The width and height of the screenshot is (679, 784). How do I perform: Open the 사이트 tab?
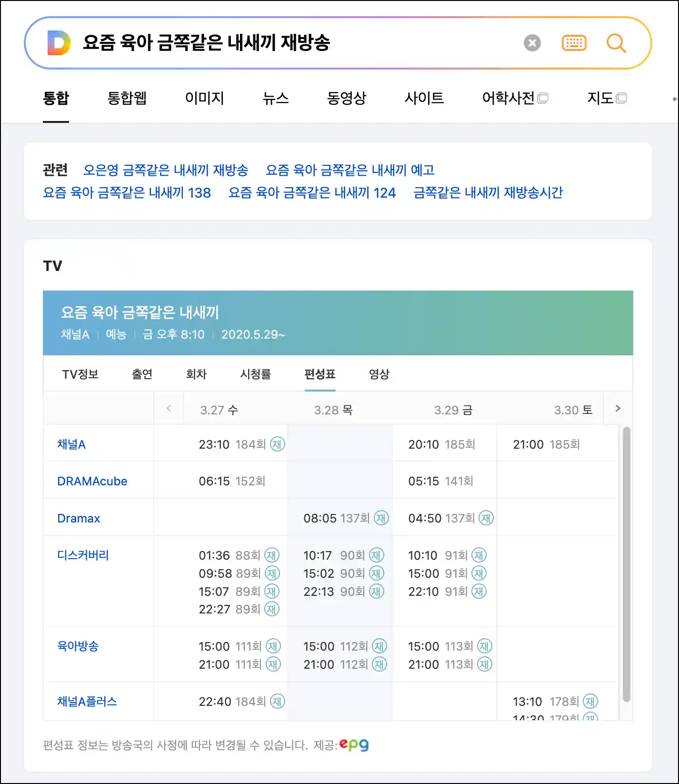(424, 98)
